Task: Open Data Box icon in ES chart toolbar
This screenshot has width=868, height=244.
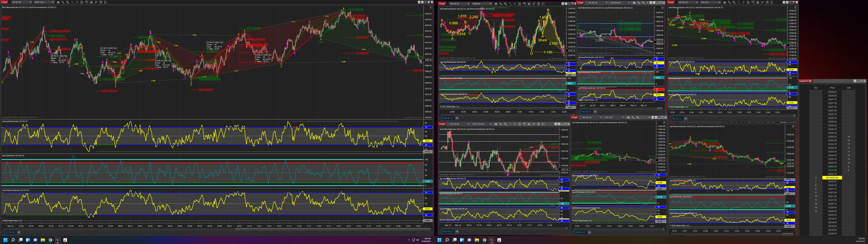Action: point(82,2)
